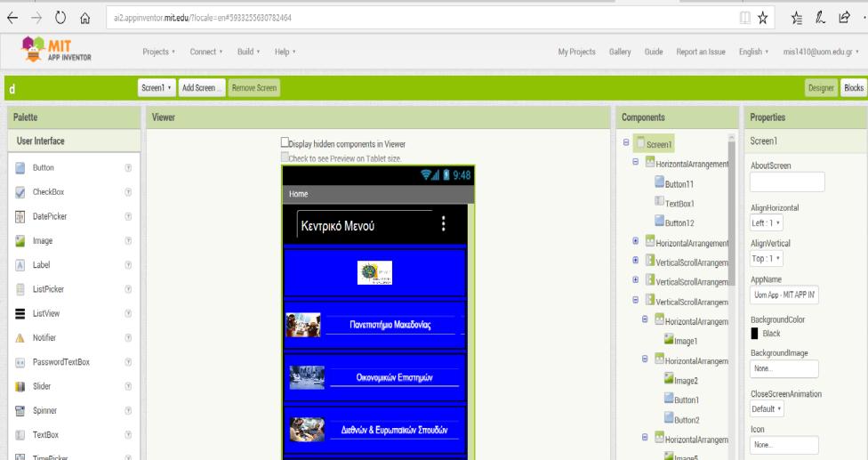Open the Gallery link

click(x=620, y=52)
